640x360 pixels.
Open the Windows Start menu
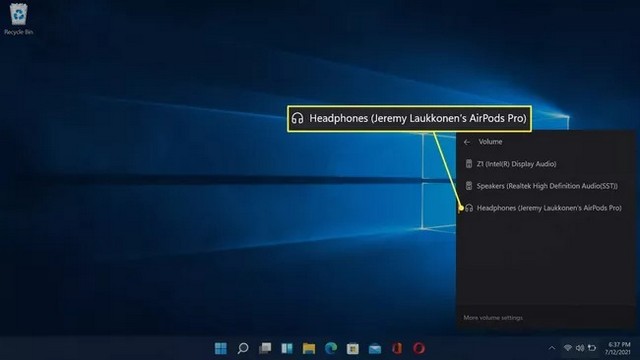pos(221,348)
